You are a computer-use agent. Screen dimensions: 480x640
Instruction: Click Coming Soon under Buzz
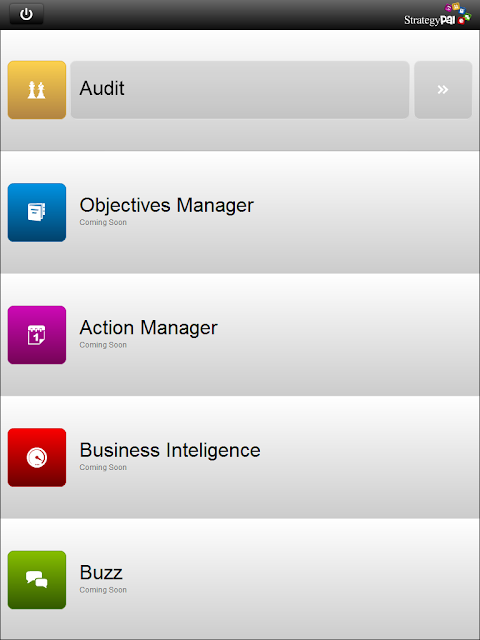103,590
